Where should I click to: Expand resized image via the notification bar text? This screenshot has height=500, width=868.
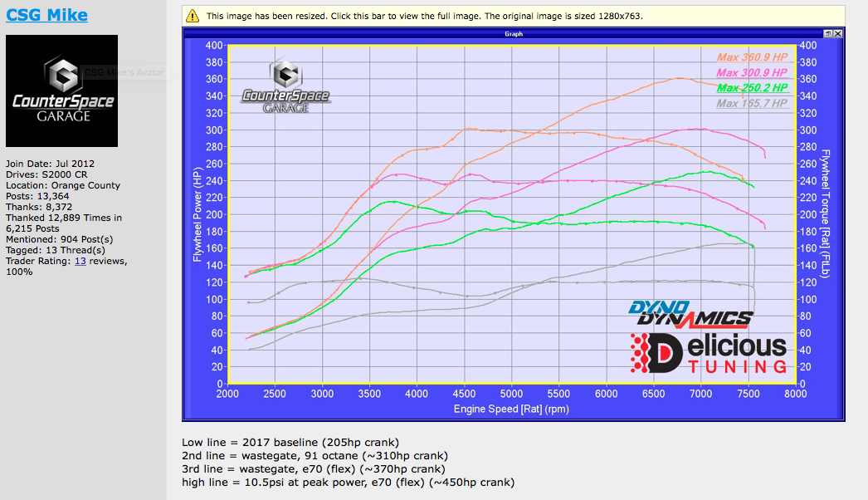pos(423,16)
